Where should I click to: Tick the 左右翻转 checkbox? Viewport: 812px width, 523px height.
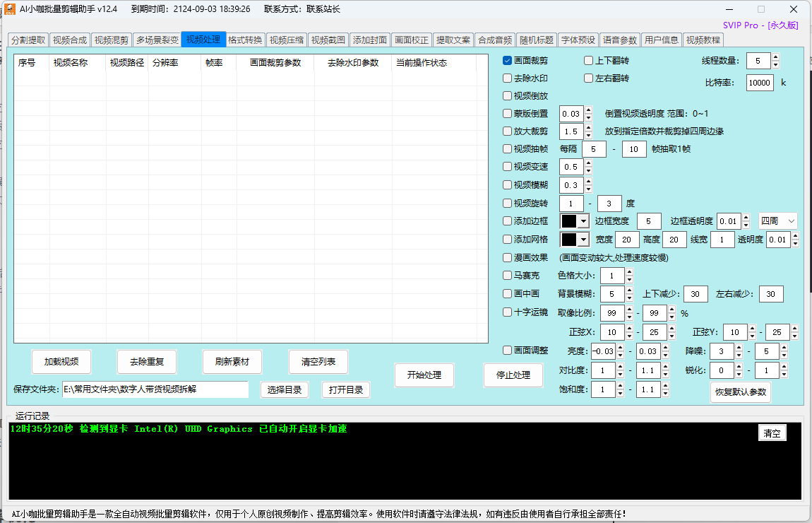click(588, 78)
